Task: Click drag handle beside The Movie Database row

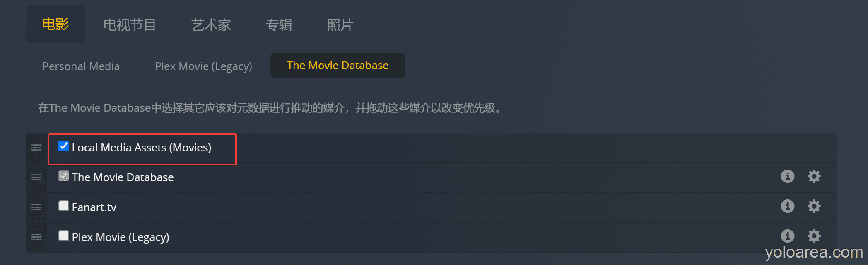Action: 36,177
